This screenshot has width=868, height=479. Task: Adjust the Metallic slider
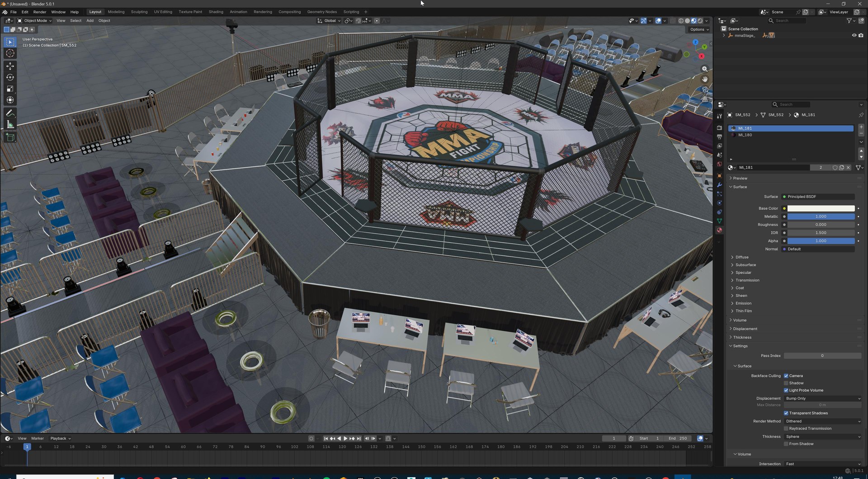(821, 216)
